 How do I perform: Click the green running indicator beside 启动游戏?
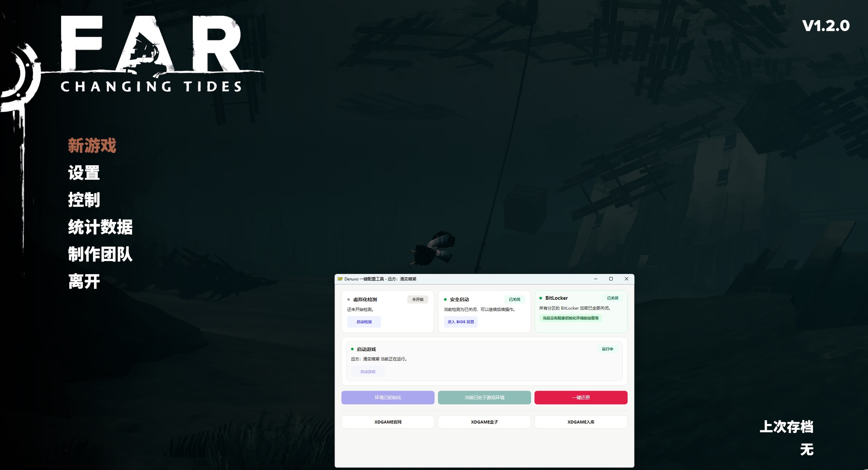tap(353, 349)
